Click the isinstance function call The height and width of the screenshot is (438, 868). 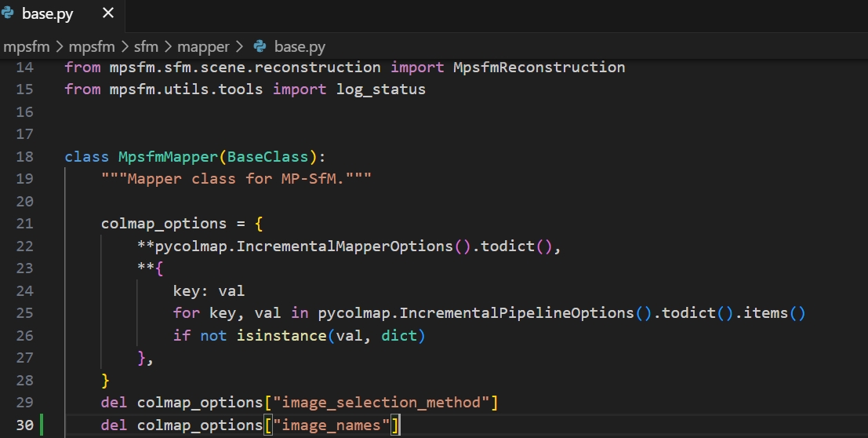point(281,336)
